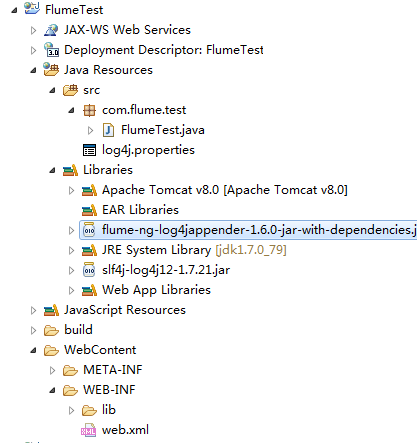Screen dimensions: 417x443
Task: Select the EAR Libraries label
Action: (x=140, y=210)
